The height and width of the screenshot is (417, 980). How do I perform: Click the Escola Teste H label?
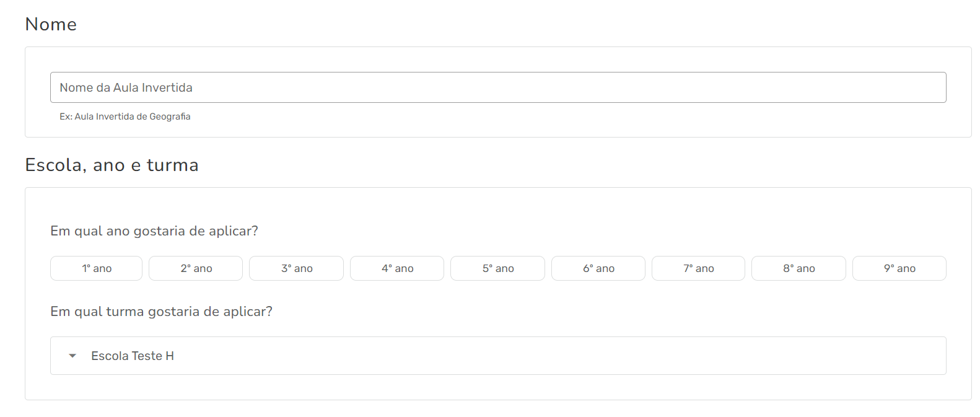pos(133,356)
